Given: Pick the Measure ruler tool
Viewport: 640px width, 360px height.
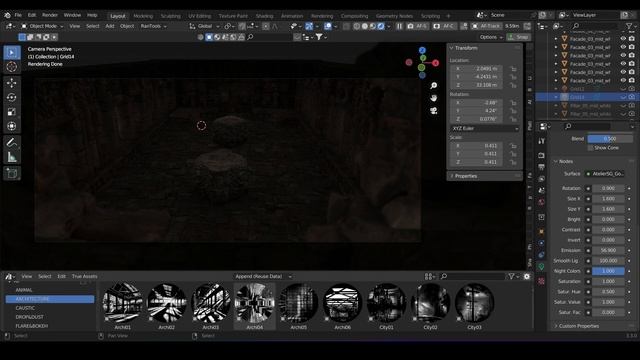Looking at the screenshot, I should [11, 157].
